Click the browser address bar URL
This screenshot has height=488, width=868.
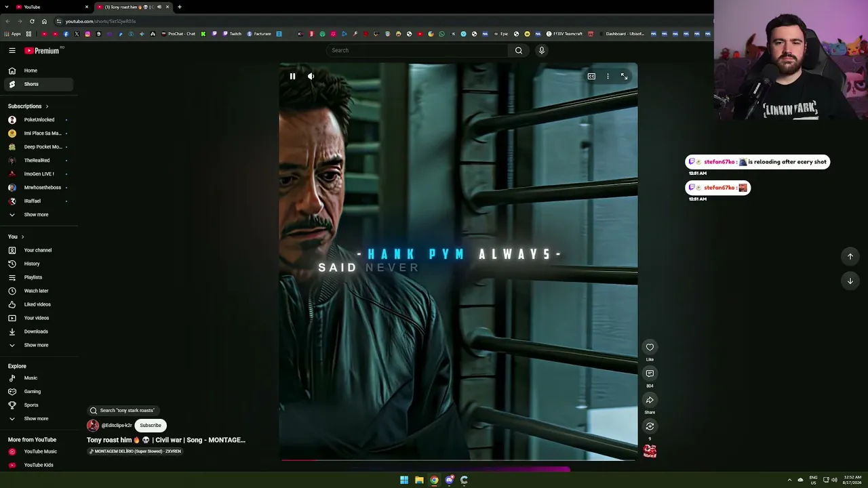[100, 21]
